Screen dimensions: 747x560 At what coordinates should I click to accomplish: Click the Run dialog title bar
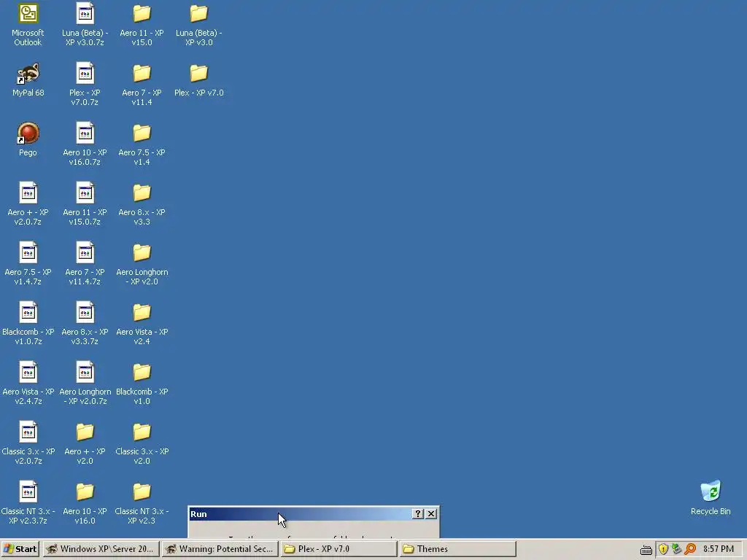(314, 514)
